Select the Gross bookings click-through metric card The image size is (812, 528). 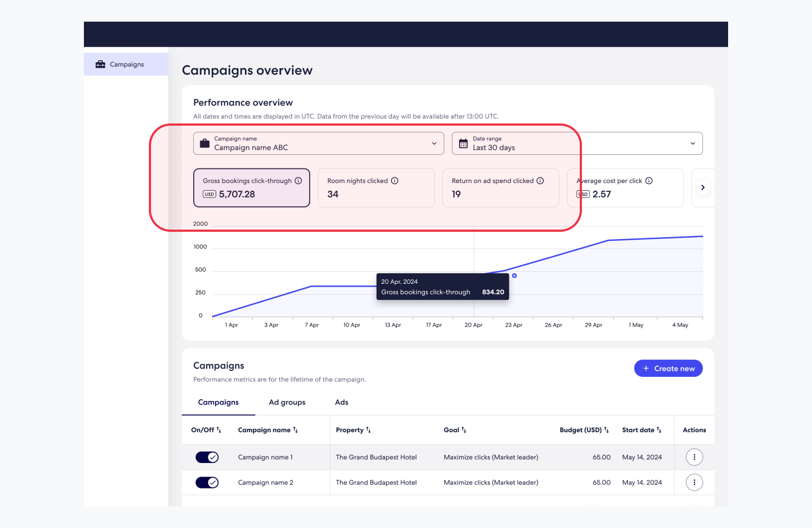point(251,187)
